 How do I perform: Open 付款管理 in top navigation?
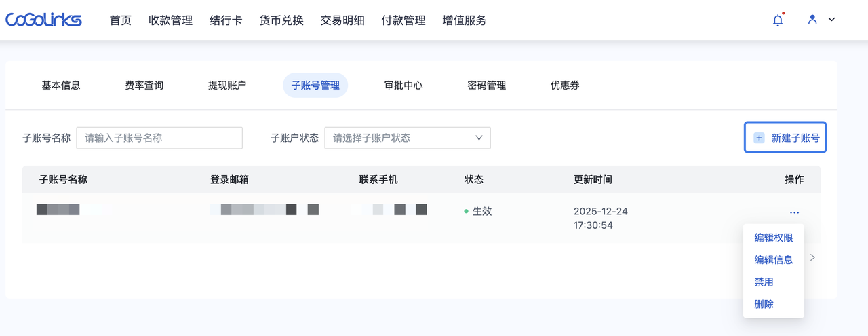tap(403, 20)
